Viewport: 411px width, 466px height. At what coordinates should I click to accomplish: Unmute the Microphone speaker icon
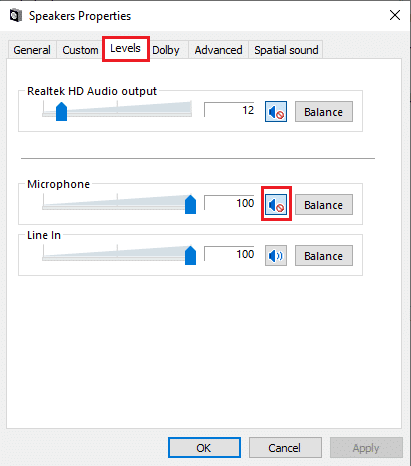tap(276, 204)
